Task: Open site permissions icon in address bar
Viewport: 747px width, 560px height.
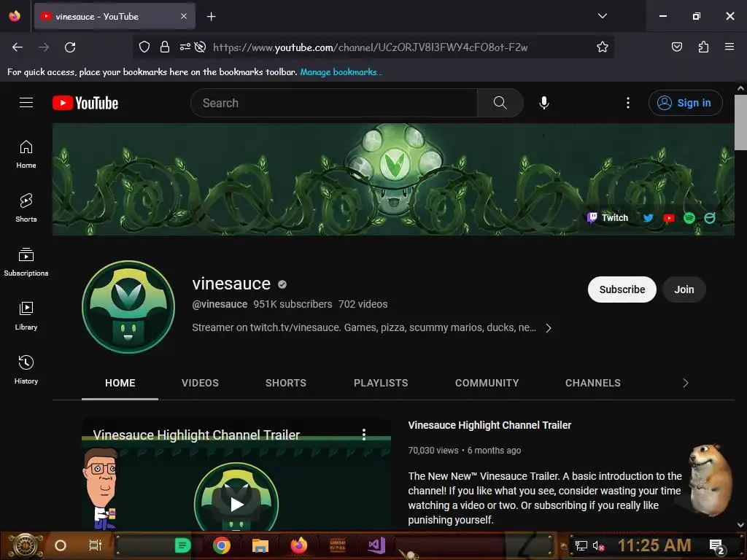Action: point(185,47)
